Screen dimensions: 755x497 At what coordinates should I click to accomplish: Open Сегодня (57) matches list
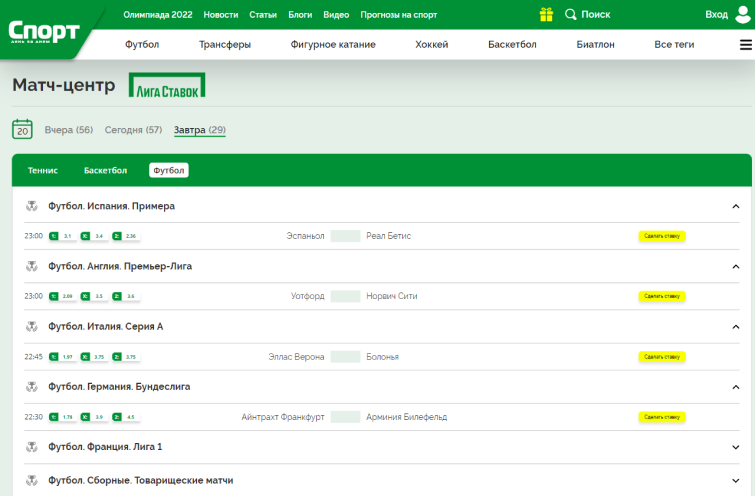pos(133,130)
